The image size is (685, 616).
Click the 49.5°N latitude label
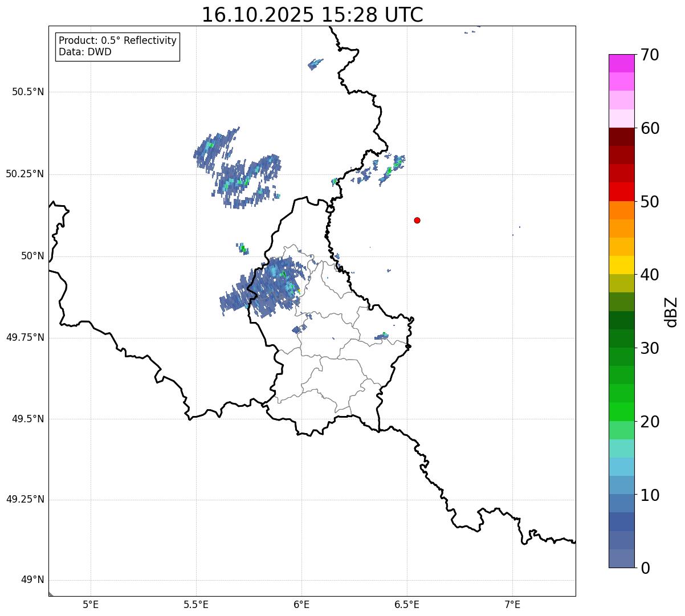pos(28,419)
